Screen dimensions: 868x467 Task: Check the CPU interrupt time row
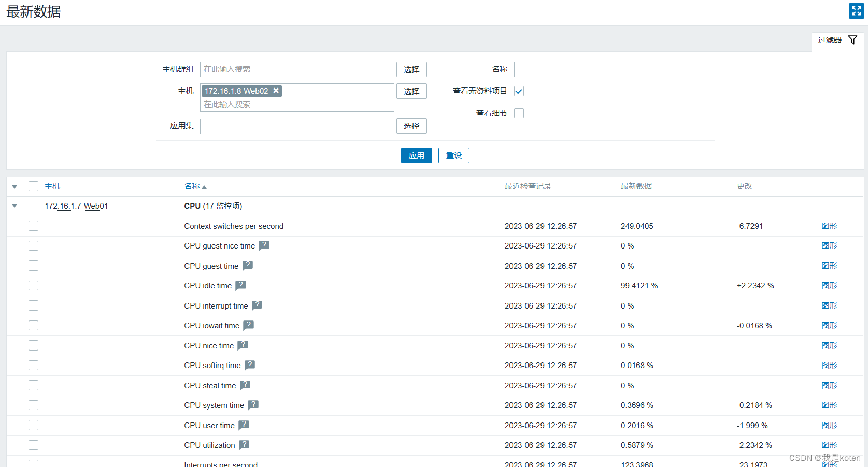[x=33, y=305]
